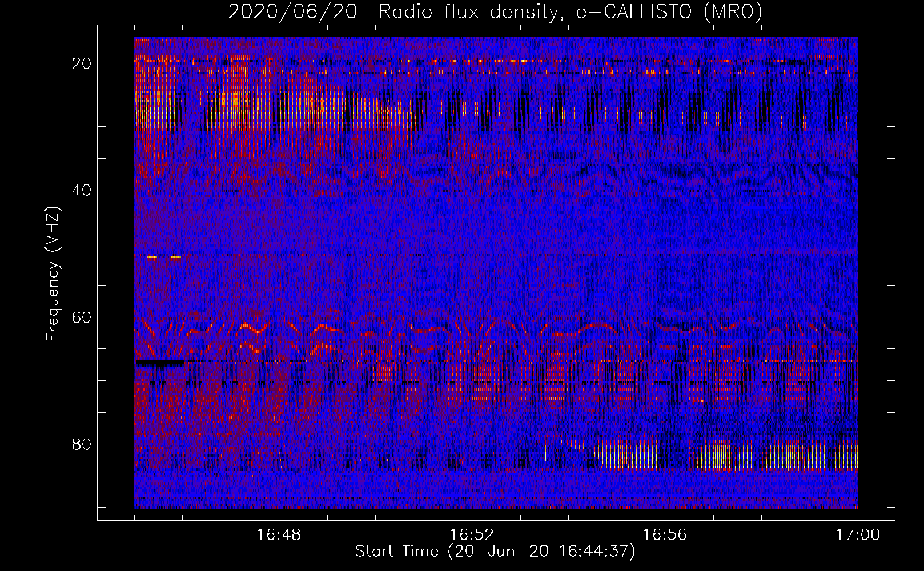This screenshot has width=924, height=571.
Task: Click the '17:00' time tick label
Action: click(858, 535)
